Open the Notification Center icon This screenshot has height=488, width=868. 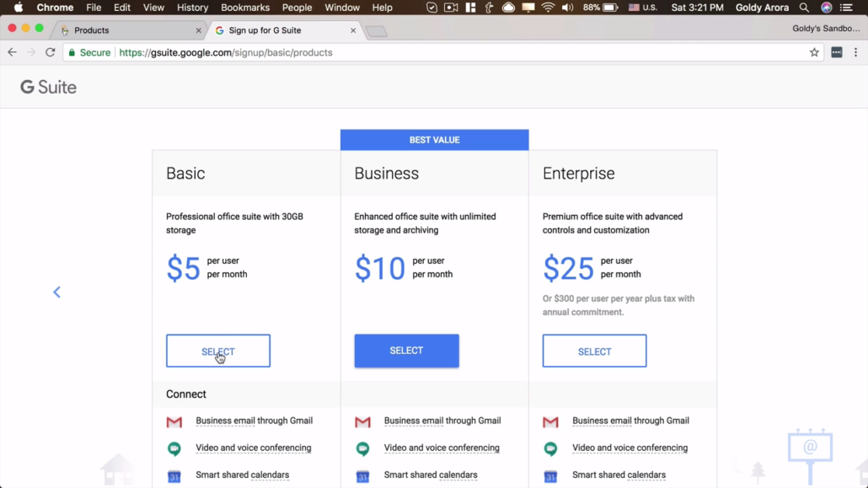click(x=846, y=8)
